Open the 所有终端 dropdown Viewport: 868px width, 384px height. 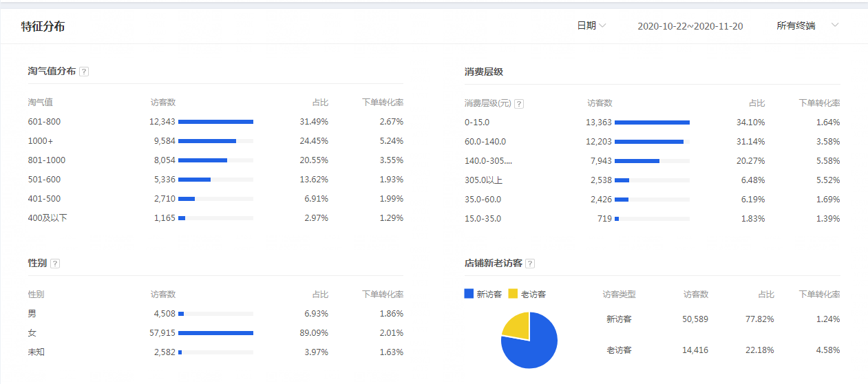(807, 25)
